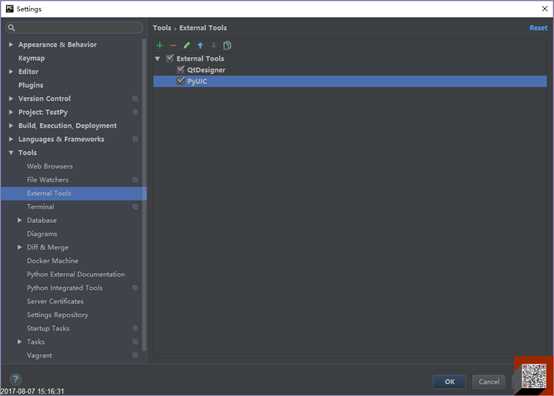Select Terminal settings
This screenshot has height=396, width=554.
[x=40, y=207]
